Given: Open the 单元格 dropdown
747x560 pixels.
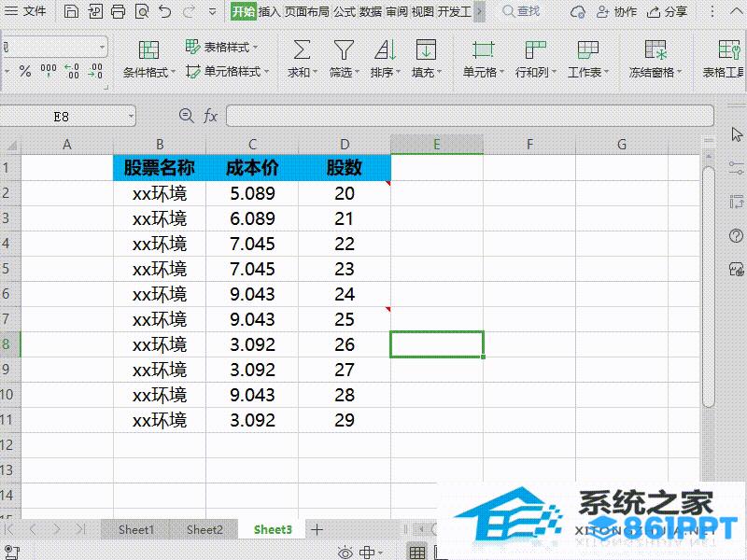Looking at the screenshot, I should 483,72.
